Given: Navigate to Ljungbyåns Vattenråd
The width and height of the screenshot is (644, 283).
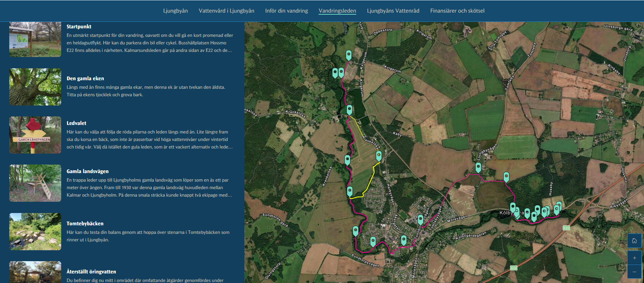Looking at the screenshot, I should 393,11.
